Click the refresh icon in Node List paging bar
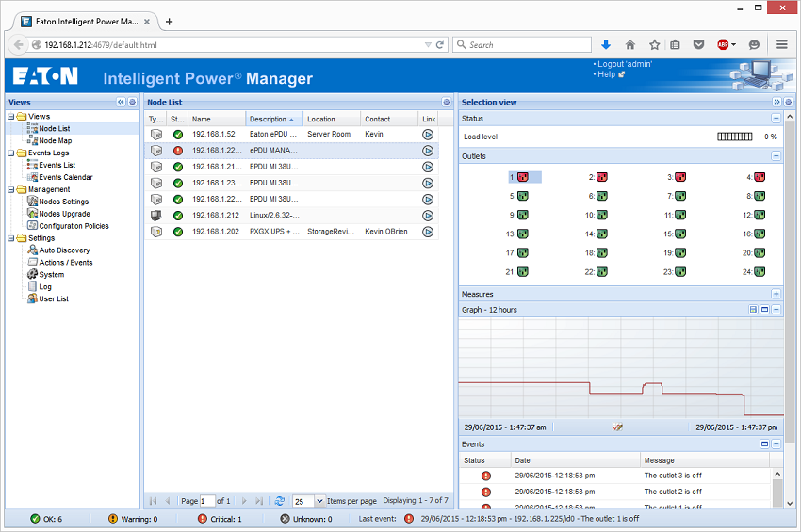Screen dimensions: 801x532 [280, 501]
